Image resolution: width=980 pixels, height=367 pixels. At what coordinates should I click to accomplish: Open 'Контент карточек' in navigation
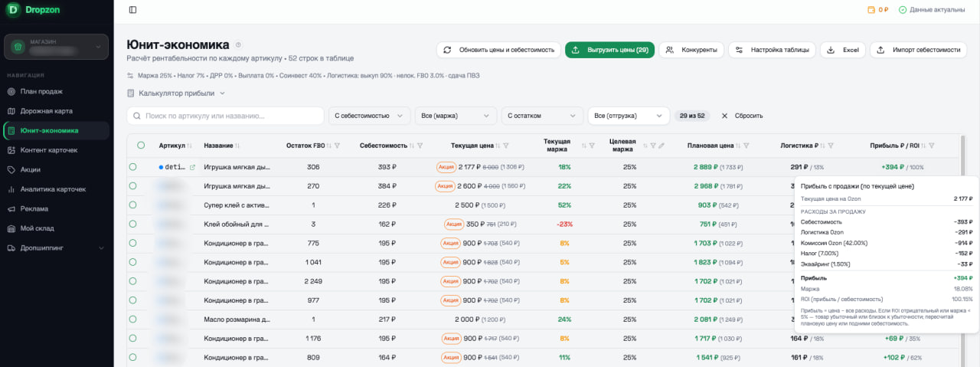pos(55,150)
